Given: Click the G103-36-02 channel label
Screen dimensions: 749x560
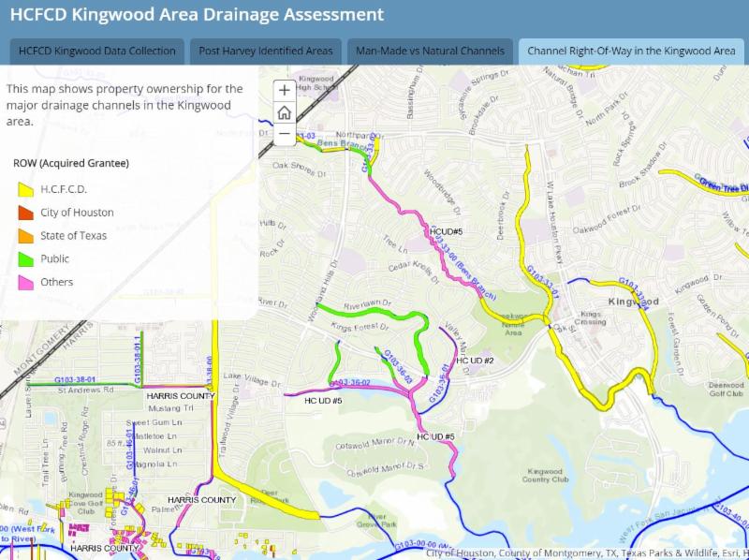Looking at the screenshot, I should [x=350, y=383].
